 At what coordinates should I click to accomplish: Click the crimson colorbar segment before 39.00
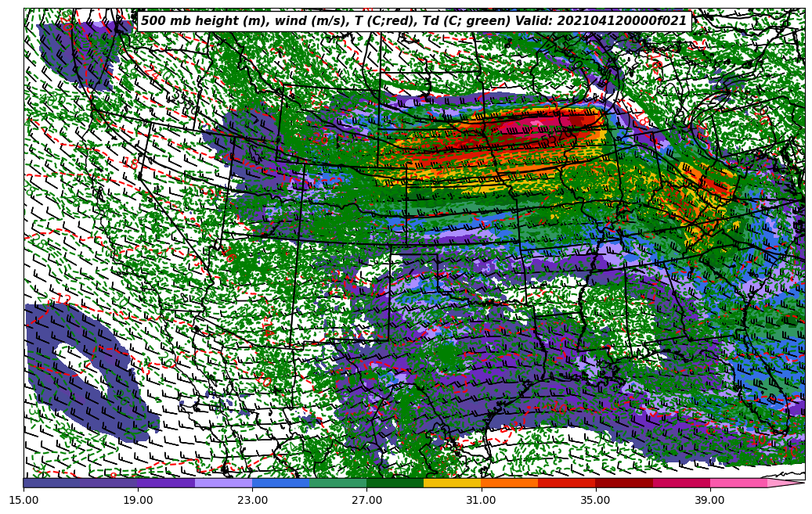point(681,483)
